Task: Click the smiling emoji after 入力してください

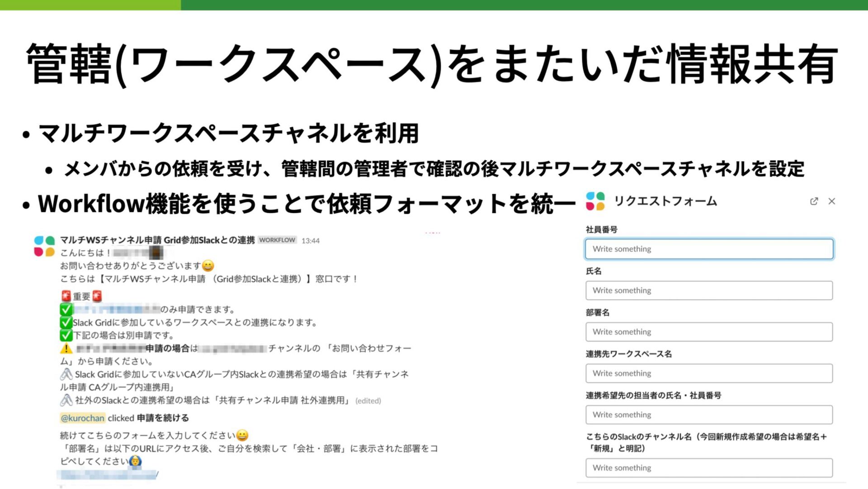Action: [x=242, y=436]
